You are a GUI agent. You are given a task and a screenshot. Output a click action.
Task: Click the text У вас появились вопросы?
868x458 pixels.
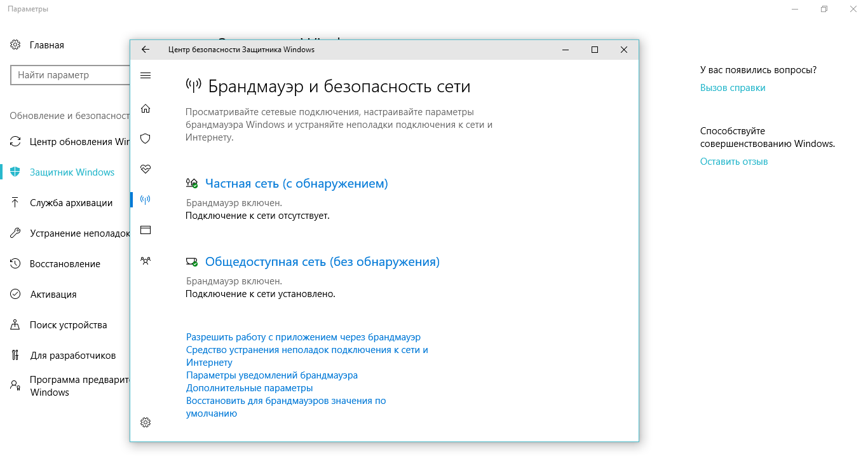coord(759,70)
